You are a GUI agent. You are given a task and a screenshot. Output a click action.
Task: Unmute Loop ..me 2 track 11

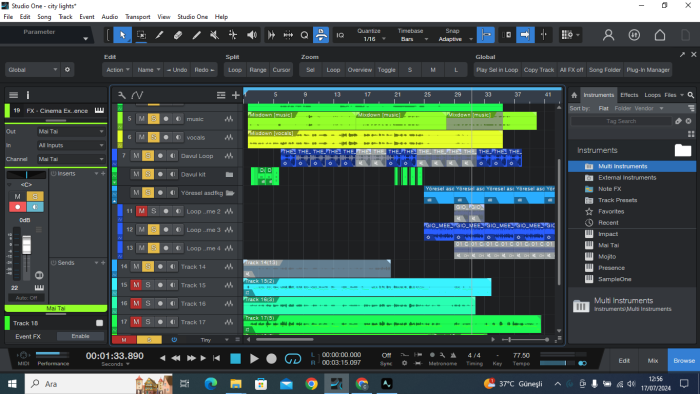(x=142, y=211)
